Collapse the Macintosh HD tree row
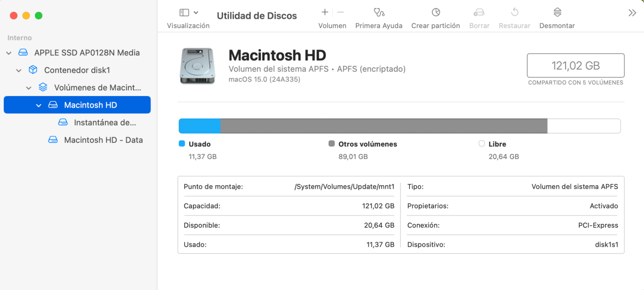The width and height of the screenshot is (644, 290). 39,105
